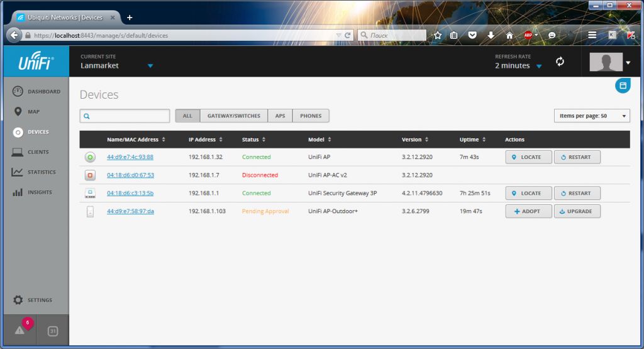The width and height of the screenshot is (644, 349).
Task: Open alerts with the warning triangle icon
Action: click(x=20, y=331)
